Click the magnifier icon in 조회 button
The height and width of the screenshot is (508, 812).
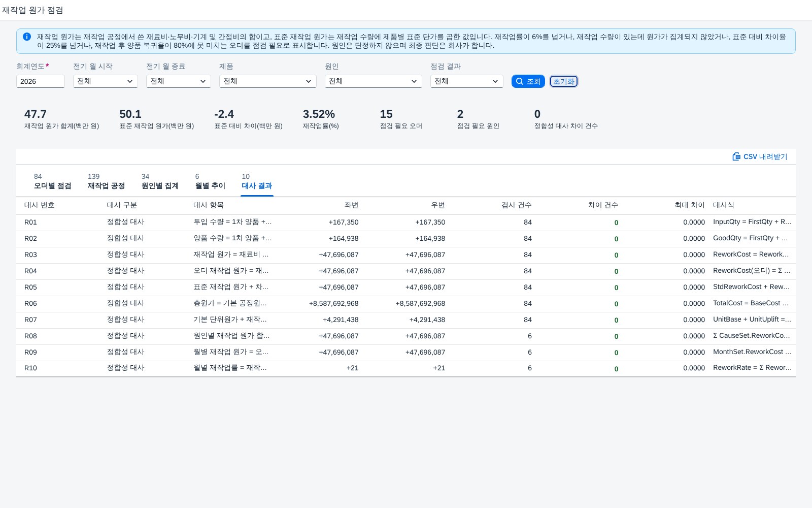tap(520, 81)
